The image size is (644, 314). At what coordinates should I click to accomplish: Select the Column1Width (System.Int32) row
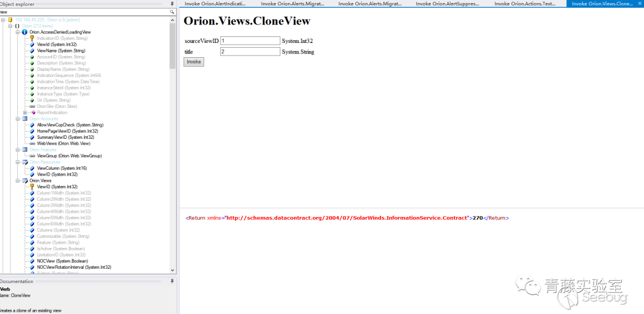click(64, 193)
